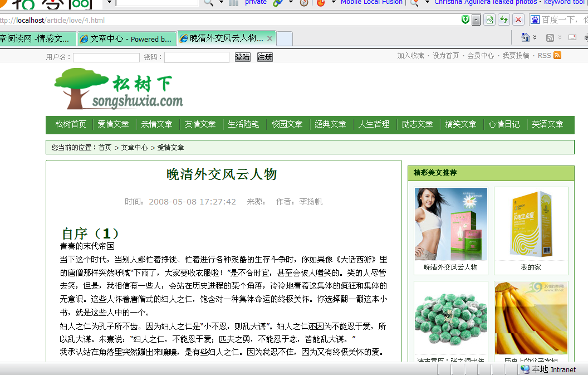The width and height of the screenshot is (588, 375).
Task: Click the 登陆 login button
Action: click(x=242, y=57)
